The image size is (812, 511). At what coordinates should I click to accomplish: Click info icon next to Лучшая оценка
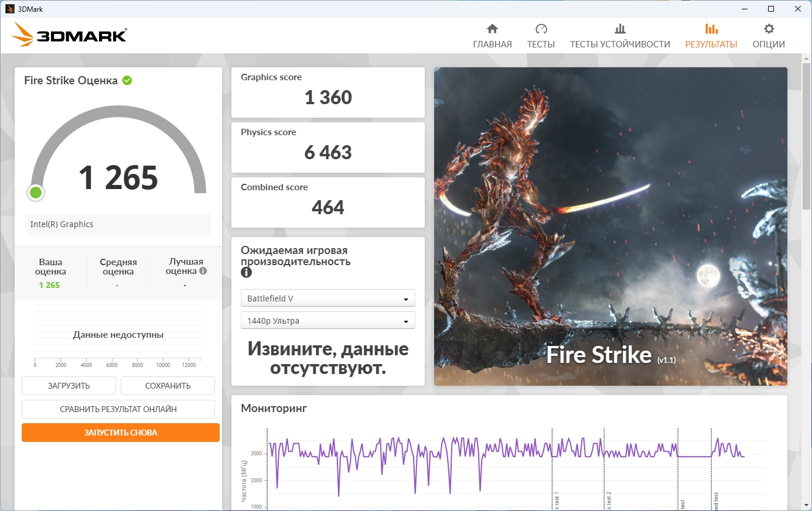(x=203, y=271)
